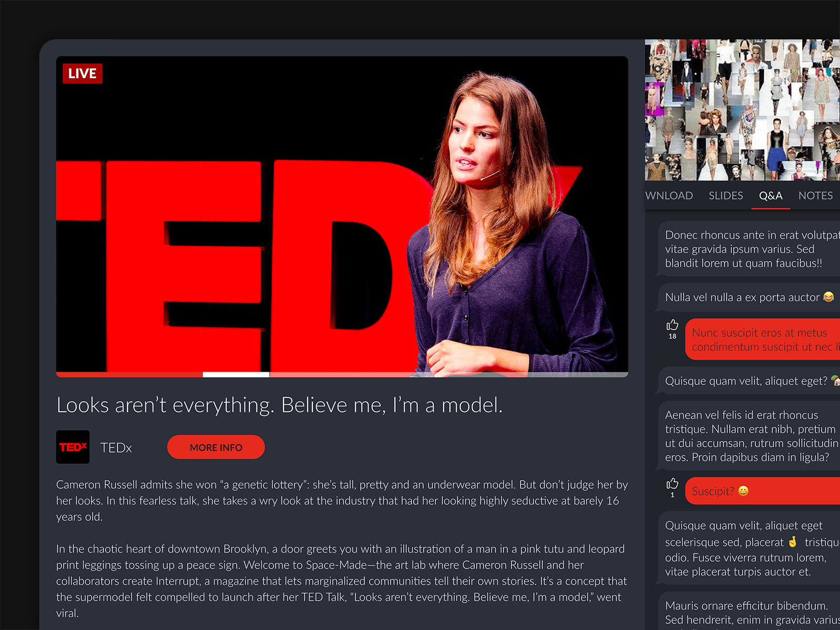The width and height of the screenshot is (840, 630).
Task: Select the message 'Nulla vel nulla a ex porta auctor'
Action: (748, 297)
